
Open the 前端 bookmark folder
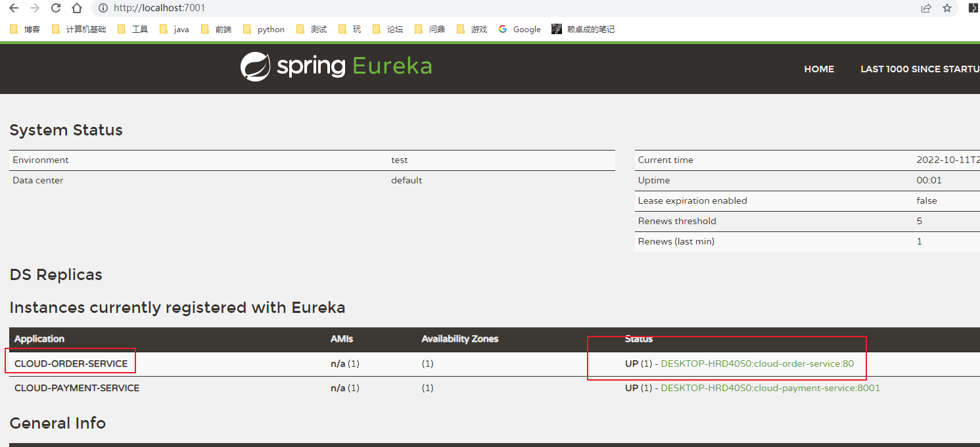(216, 29)
